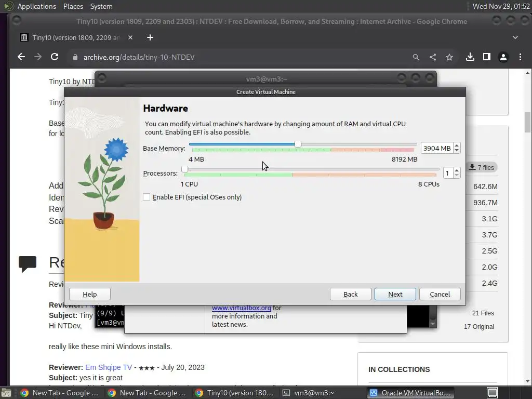The image size is (532, 399).
Task: Click the 21 Files label
Action: click(x=483, y=313)
